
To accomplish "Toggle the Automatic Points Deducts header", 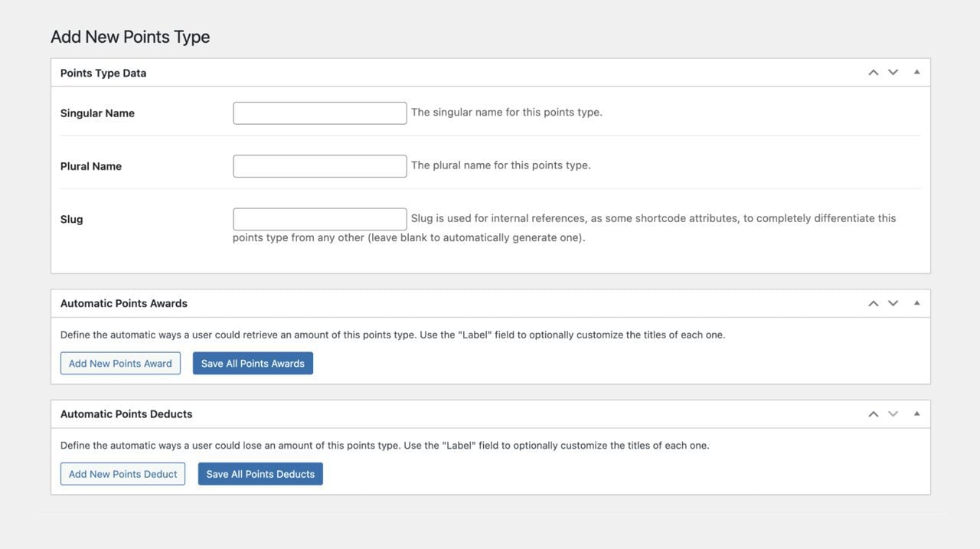I will point(126,413).
